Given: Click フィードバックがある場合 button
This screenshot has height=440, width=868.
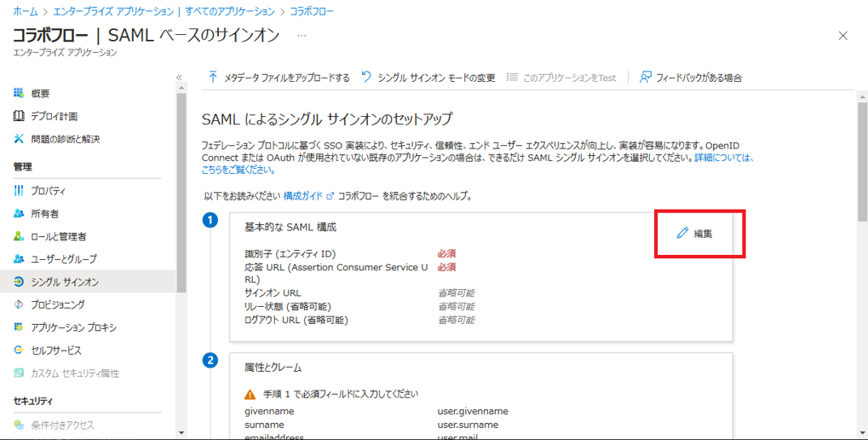Looking at the screenshot, I should pos(690,78).
